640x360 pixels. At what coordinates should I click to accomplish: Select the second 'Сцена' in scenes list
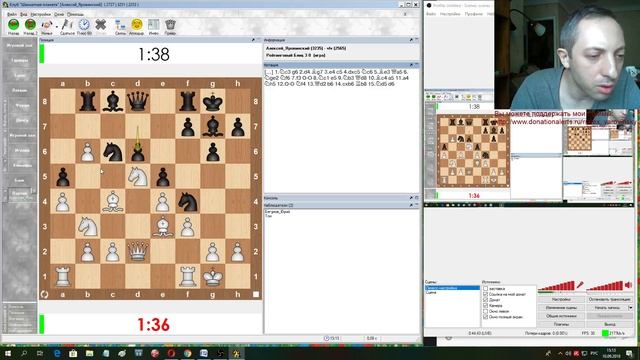(431, 293)
